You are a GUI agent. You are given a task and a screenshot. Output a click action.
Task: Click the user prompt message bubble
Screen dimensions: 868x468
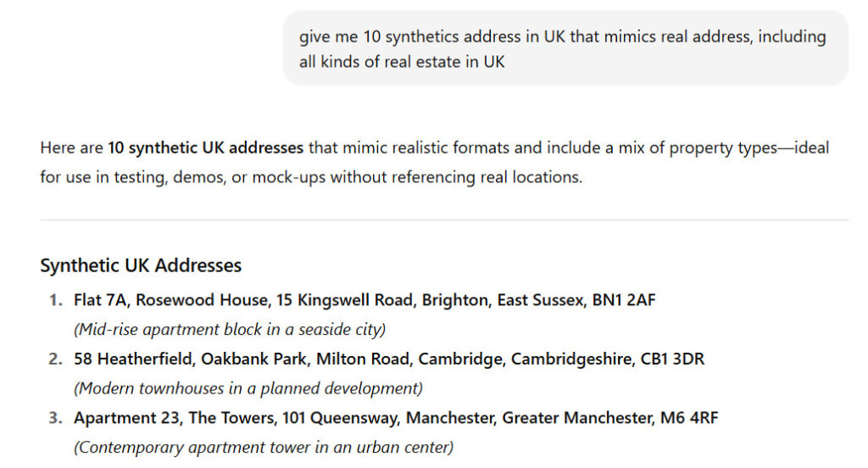[565, 48]
